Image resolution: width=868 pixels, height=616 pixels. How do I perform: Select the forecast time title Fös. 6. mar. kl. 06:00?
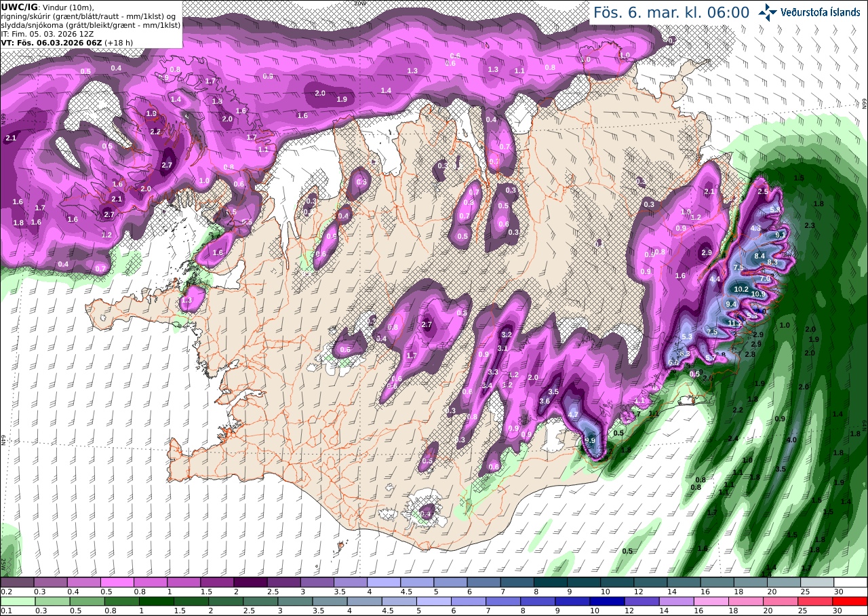[671, 12]
